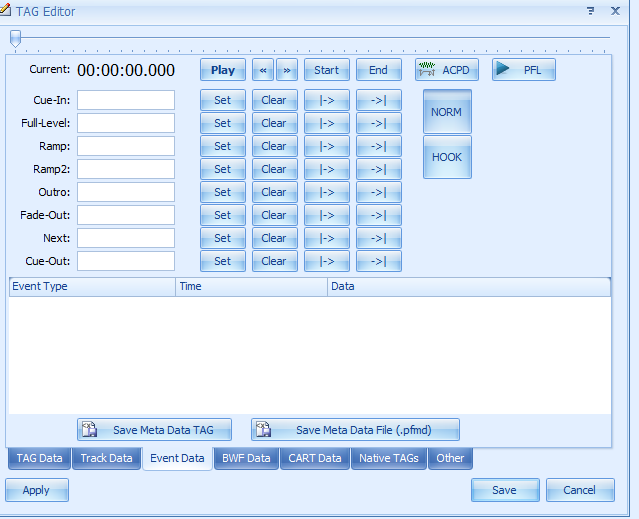Click the ACPD waveform button

point(447,70)
